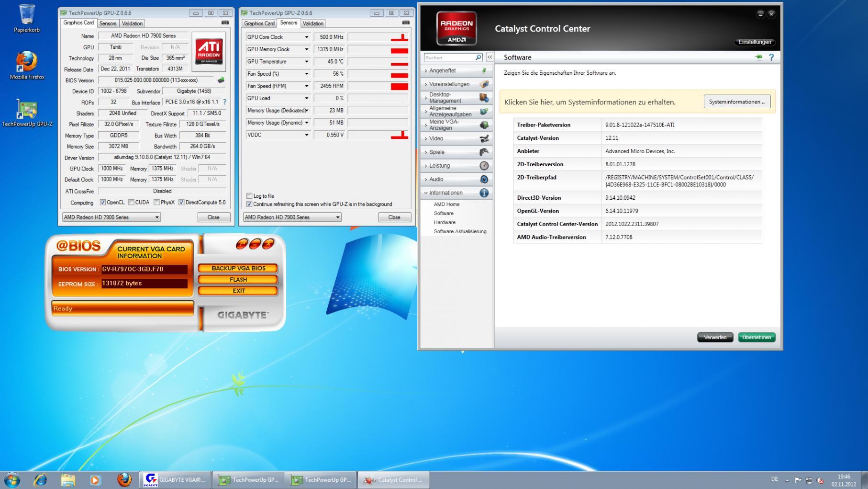The image size is (868, 489).
Task: Open Voreinstellungen via its sidebar icon
Action: (484, 84)
